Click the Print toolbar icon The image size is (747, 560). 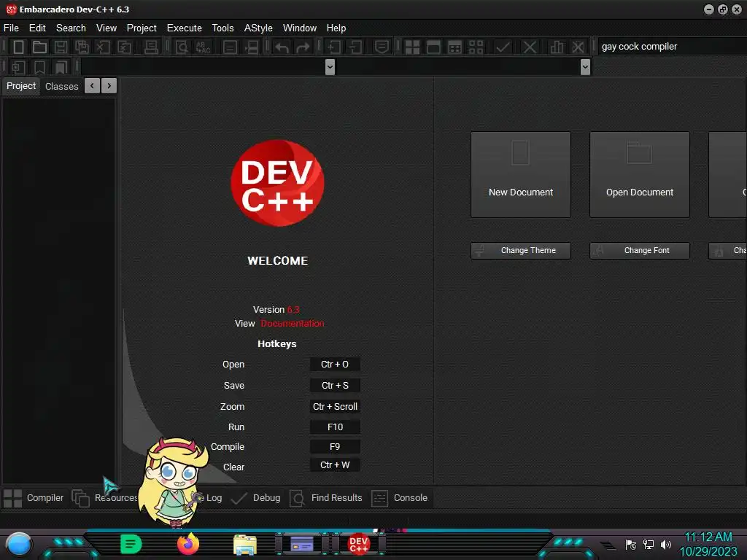click(151, 47)
